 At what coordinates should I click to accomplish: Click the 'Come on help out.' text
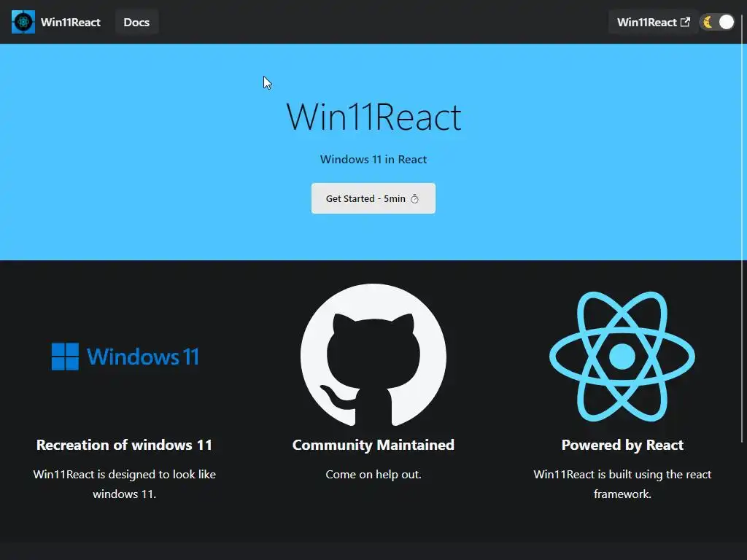pos(373,474)
